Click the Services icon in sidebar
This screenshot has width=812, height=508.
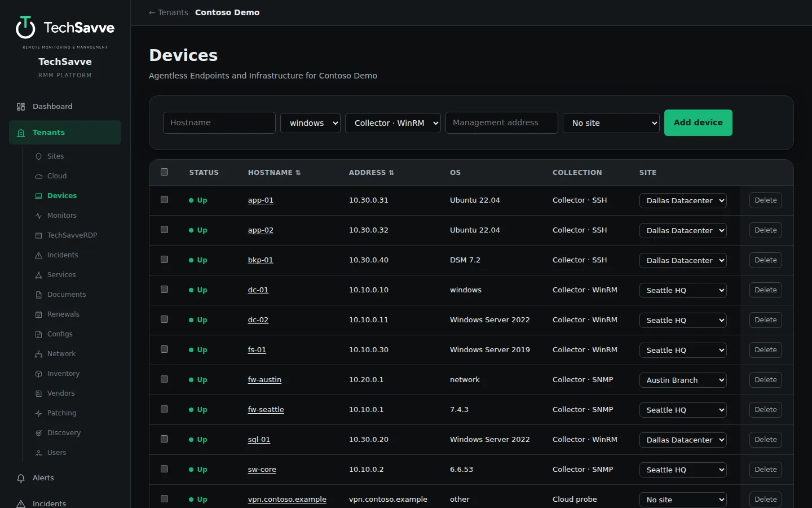tap(38, 275)
